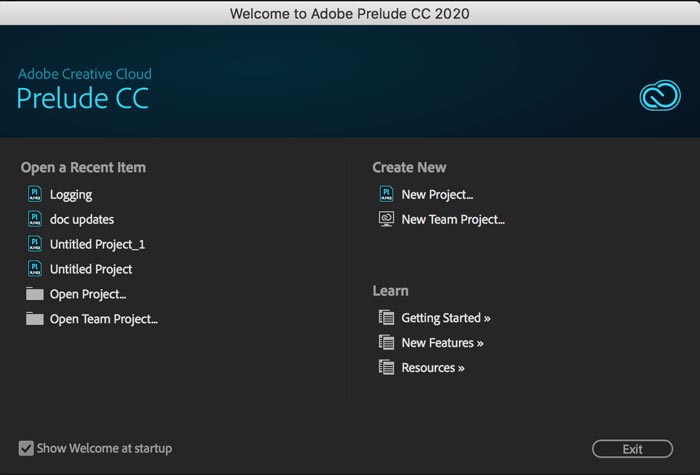Open the recent Logging project

pos(71,195)
